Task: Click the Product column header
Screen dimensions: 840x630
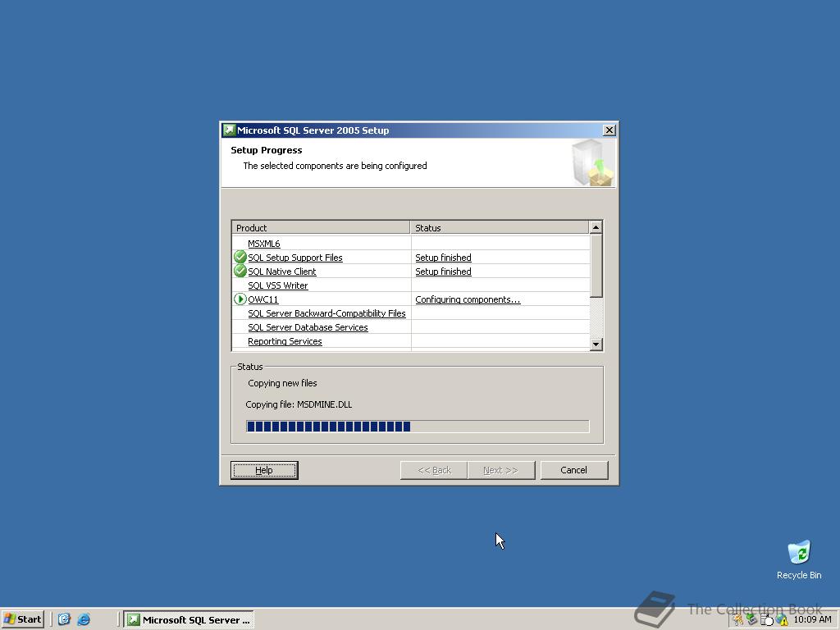Action: coord(321,228)
